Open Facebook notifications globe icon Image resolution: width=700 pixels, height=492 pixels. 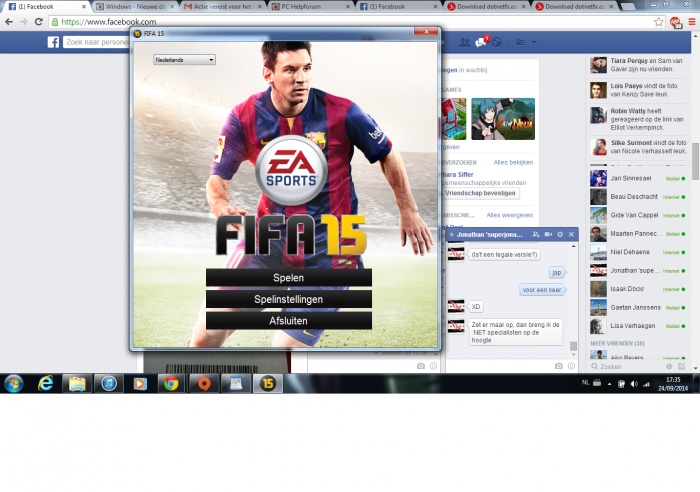point(497,42)
